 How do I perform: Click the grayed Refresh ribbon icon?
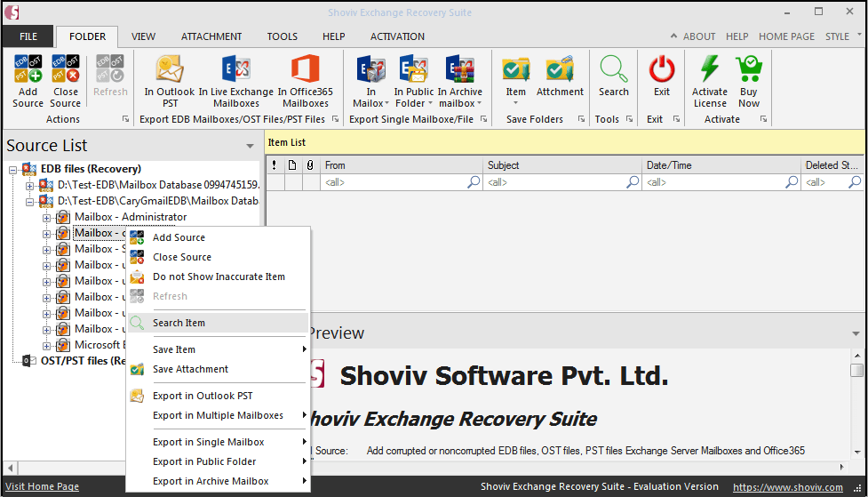109,68
